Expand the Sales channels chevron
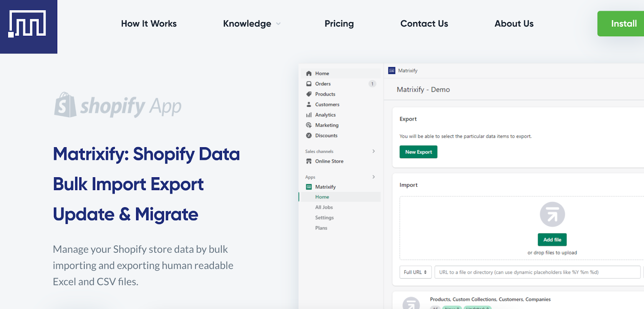Screen dimensions: 644x309 (x=374, y=151)
